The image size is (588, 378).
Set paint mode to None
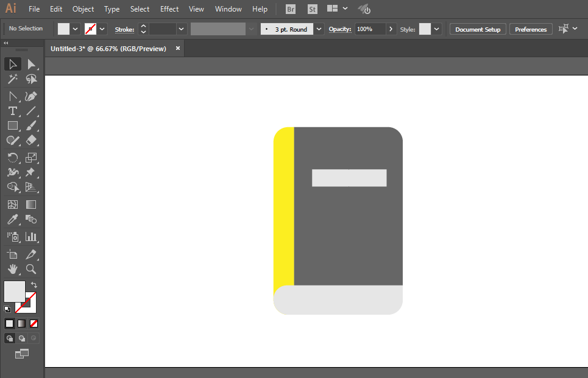(34, 323)
